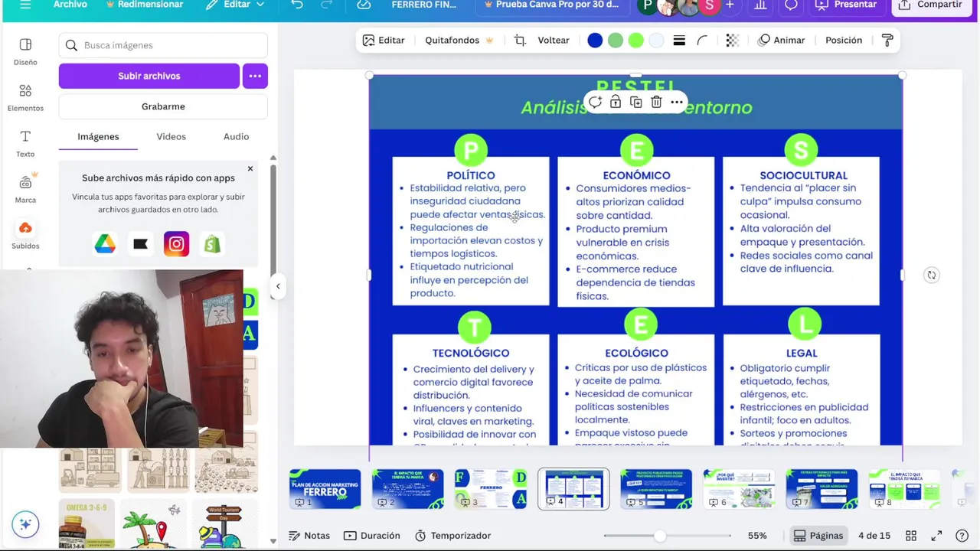Open page 8 thumbnail

(x=904, y=489)
